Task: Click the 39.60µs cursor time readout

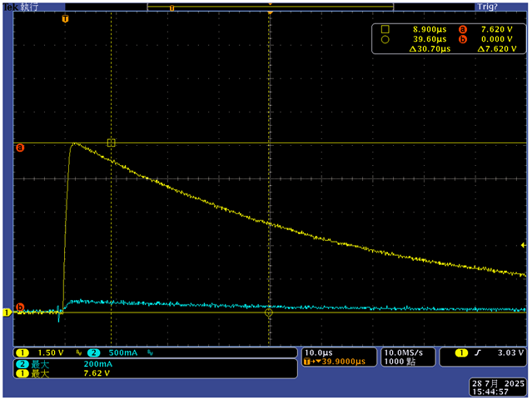Action: 430,39
